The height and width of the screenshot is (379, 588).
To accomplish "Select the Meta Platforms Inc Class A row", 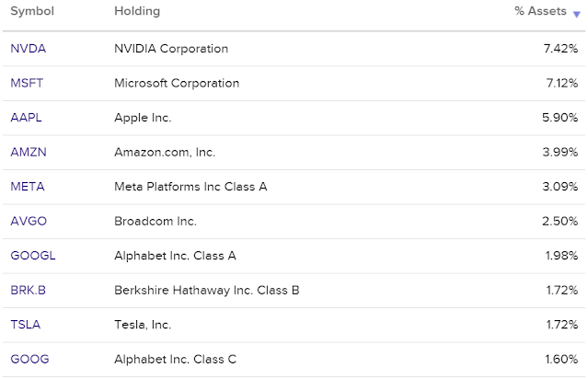I will [x=190, y=187].
